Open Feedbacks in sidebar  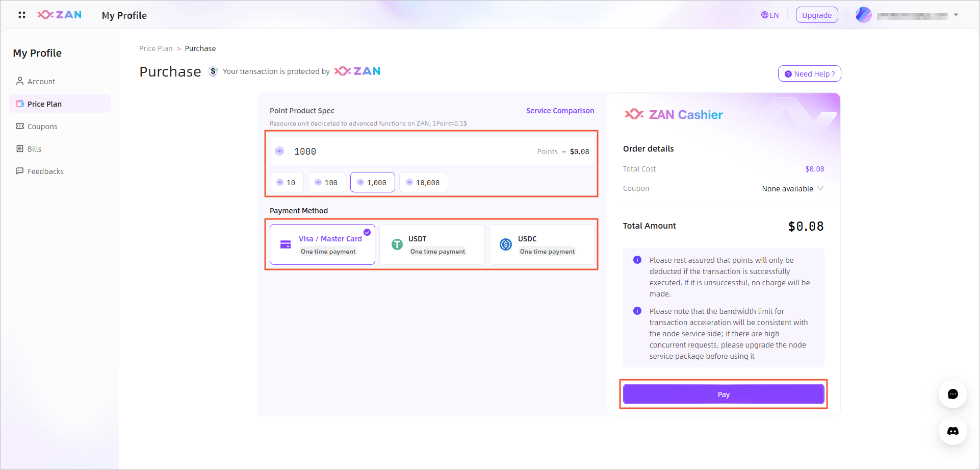[60, 171]
